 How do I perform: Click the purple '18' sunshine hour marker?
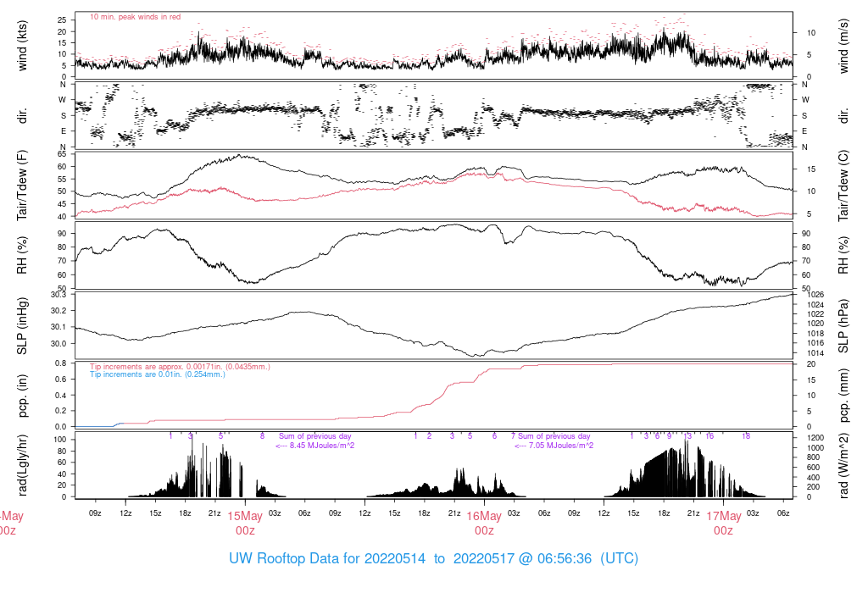(746, 436)
